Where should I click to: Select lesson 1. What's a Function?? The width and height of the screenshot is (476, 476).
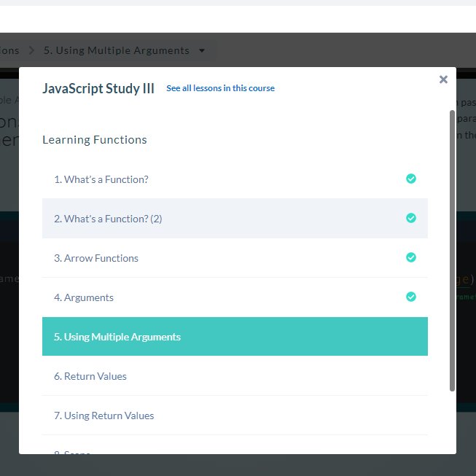tap(235, 179)
